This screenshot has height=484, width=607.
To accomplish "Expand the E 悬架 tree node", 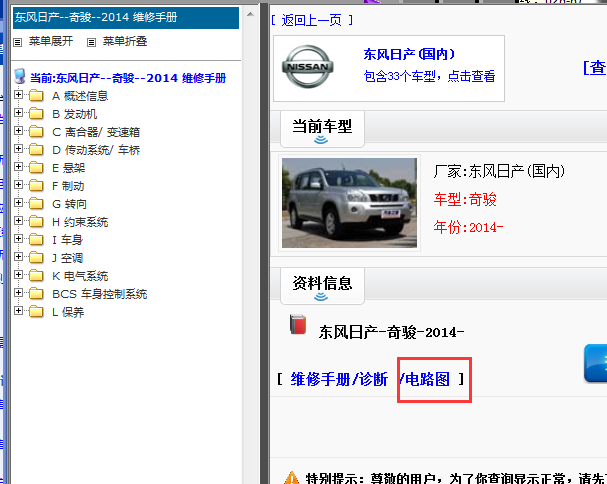I will coord(18,166).
